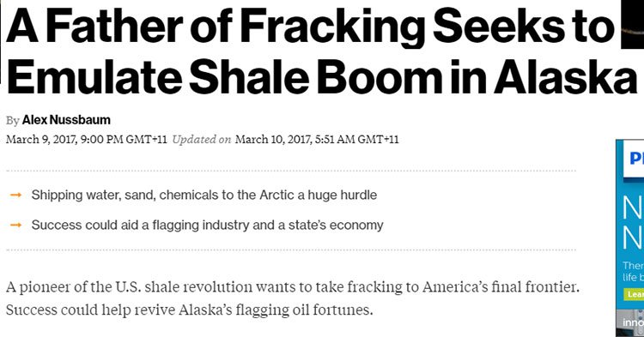Screen dimensions: 644x337
Task: Click the headline 'A Father of Fracking Seeks to'
Action: 310,26
